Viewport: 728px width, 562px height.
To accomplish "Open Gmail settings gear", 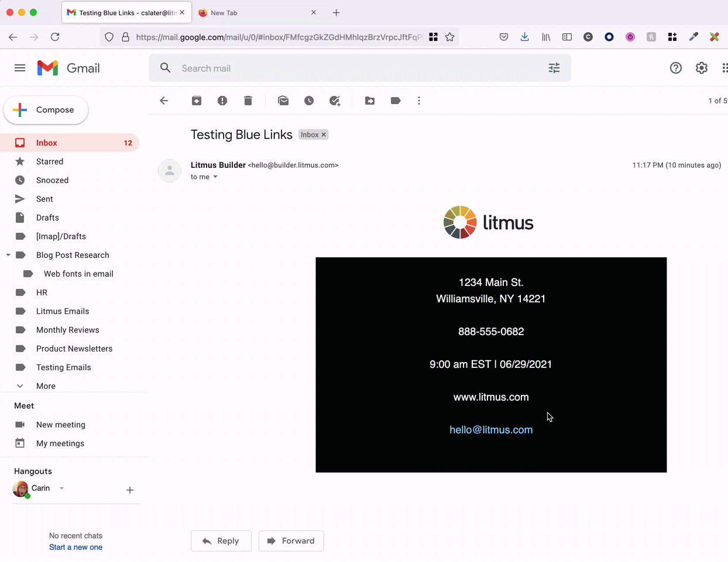I will tap(702, 68).
